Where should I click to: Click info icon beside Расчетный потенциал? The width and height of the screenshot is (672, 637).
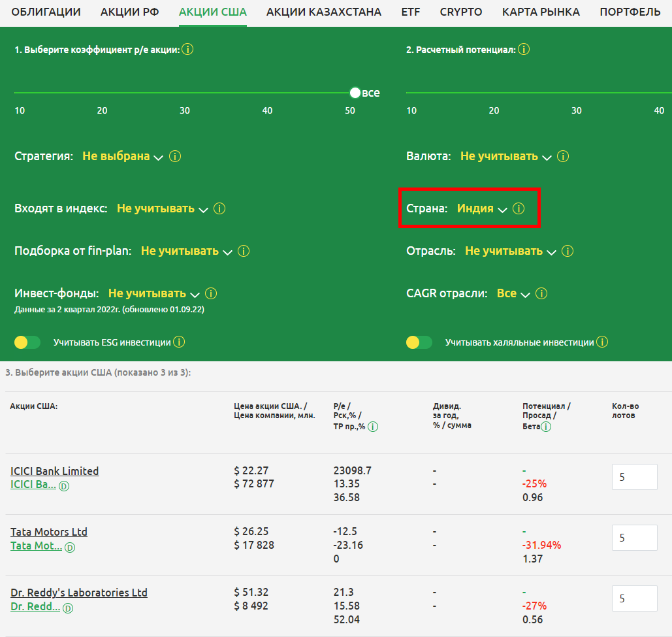click(524, 50)
